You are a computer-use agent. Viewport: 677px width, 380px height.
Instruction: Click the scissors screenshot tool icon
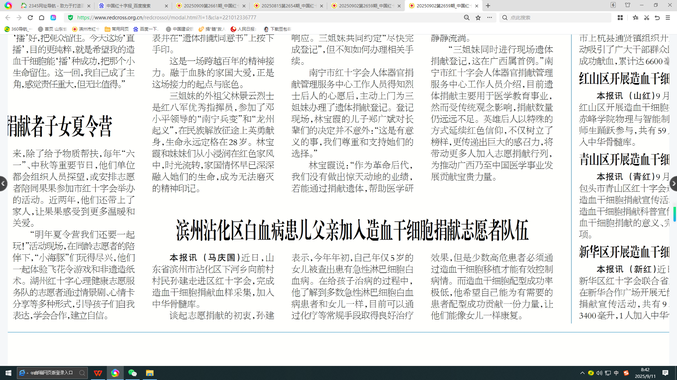click(646, 18)
